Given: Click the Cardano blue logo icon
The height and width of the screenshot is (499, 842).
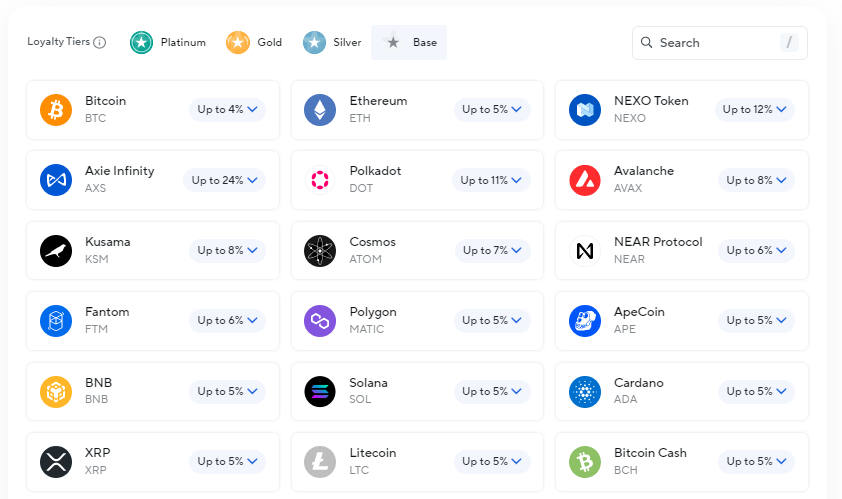Looking at the screenshot, I should 585,392.
